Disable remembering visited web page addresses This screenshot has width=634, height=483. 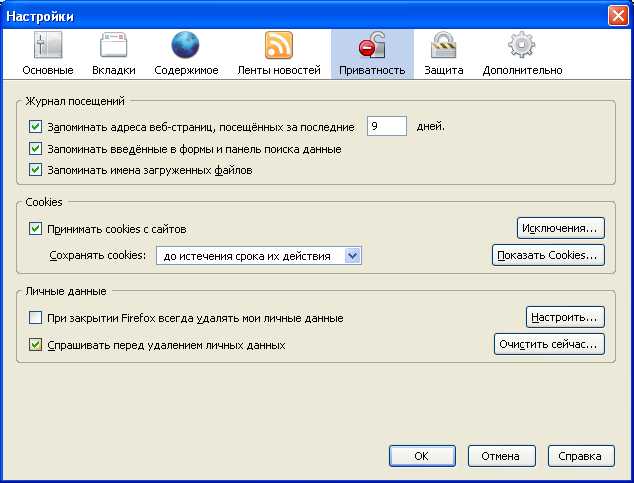click(x=36, y=127)
